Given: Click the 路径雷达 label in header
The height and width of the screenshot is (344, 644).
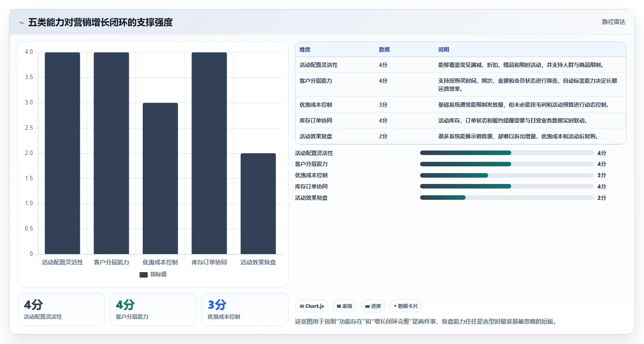Looking at the screenshot, I should click(614, 22).
